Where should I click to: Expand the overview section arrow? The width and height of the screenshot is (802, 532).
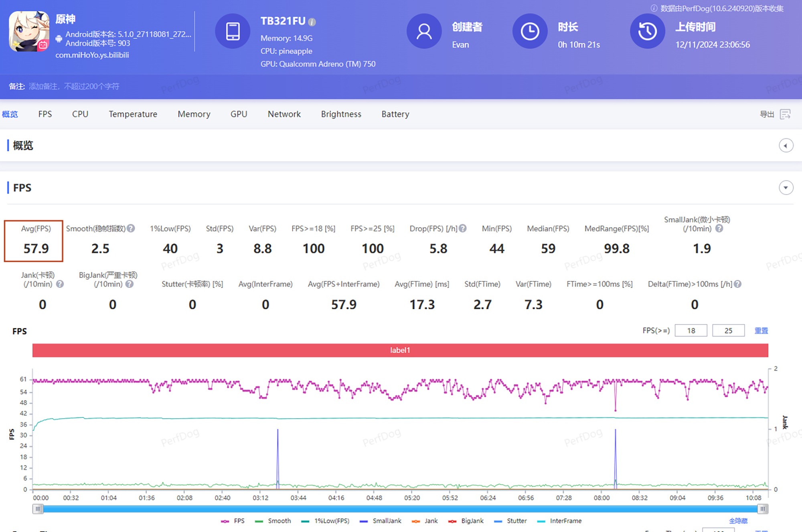[x=786, y=146]
